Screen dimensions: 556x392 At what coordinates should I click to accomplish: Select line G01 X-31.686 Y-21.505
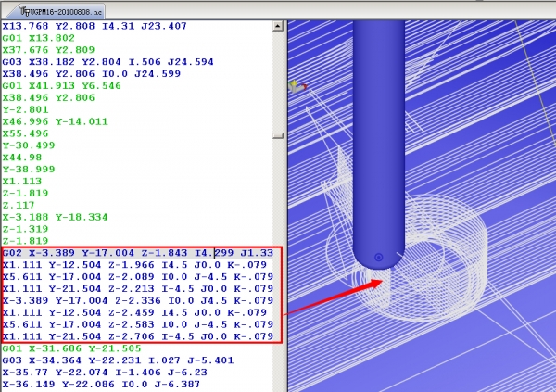(71, 348)
